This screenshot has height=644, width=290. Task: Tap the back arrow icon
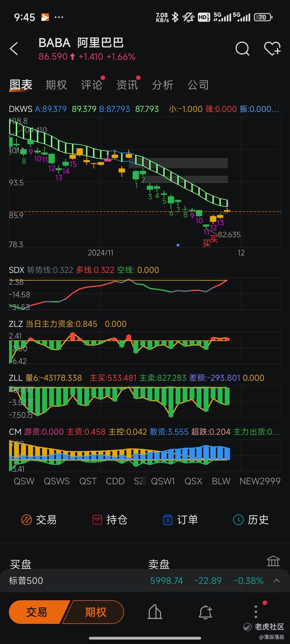click(14, 49)
